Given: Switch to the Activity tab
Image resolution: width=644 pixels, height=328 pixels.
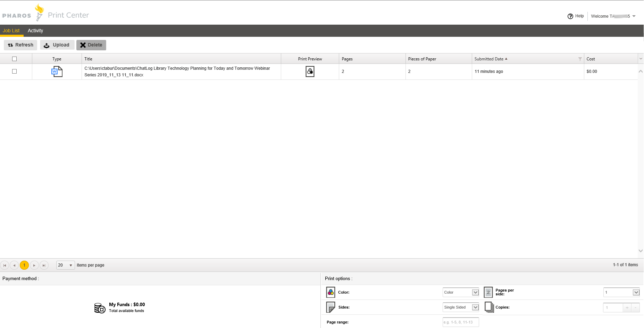Looking at the screenshot, I should [x=35, y=31].
